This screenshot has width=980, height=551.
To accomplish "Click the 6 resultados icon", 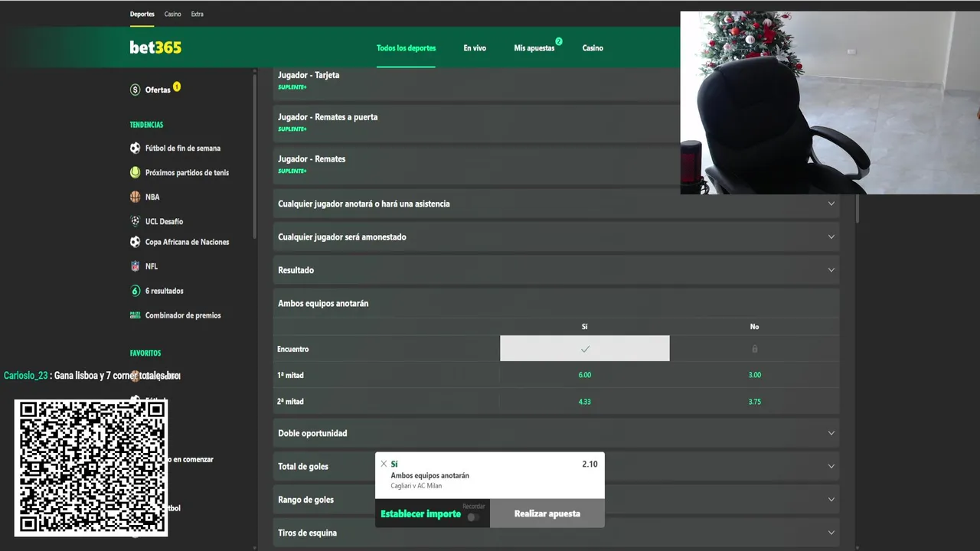I will pos(136,291).
